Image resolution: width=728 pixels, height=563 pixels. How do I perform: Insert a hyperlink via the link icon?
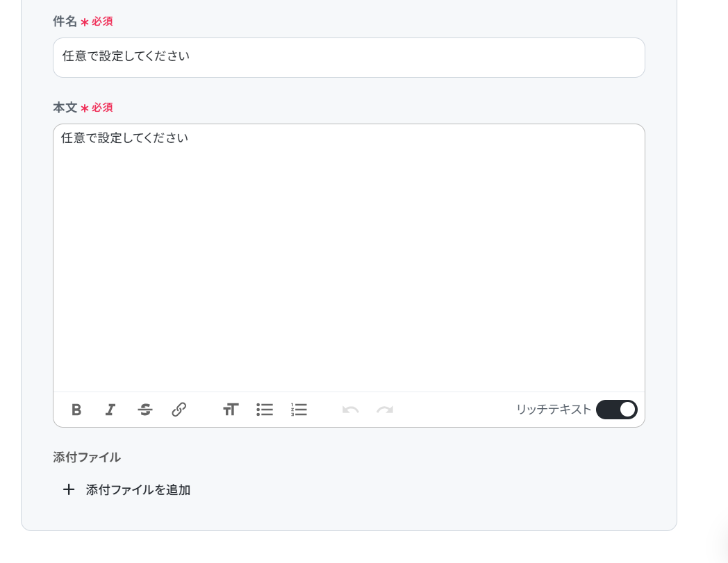[179, 410]
